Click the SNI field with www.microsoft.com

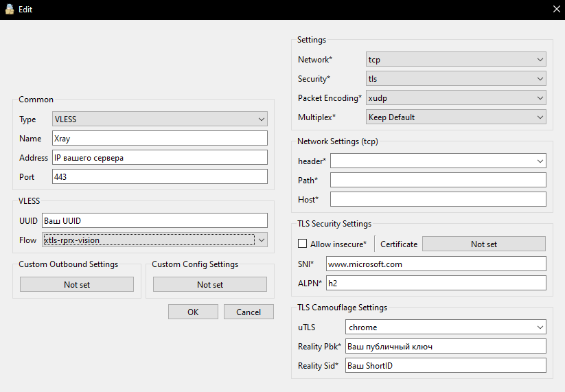[435, 264]
